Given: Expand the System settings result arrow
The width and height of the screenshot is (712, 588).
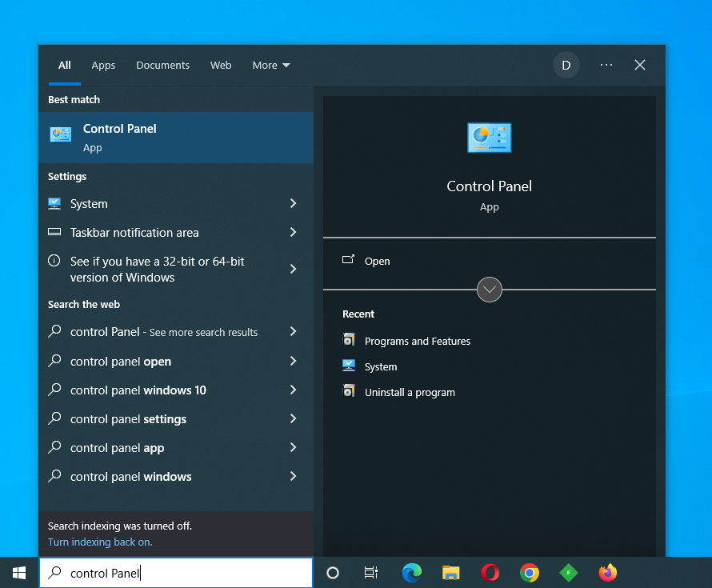Looking at the screenshot, I should [293, 203].
